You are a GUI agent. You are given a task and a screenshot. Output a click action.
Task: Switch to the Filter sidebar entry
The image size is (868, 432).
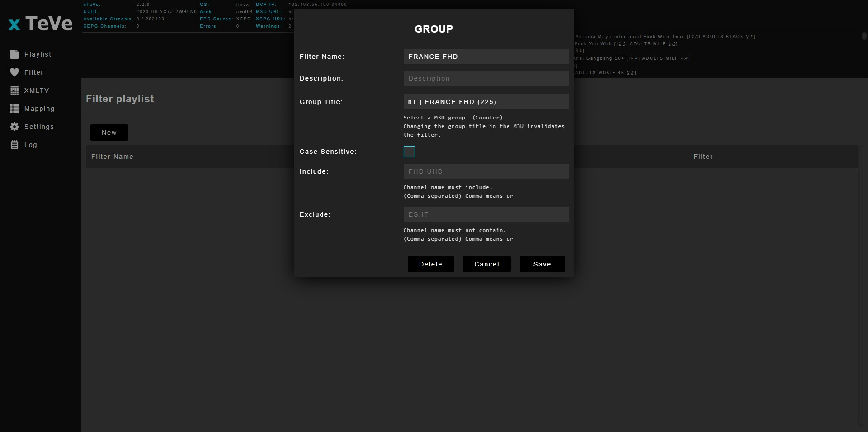click(34, 72)
